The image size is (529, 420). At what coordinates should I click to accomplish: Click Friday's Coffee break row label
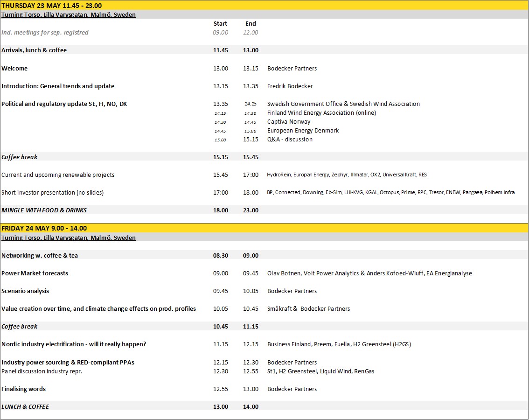coord(19,327)
